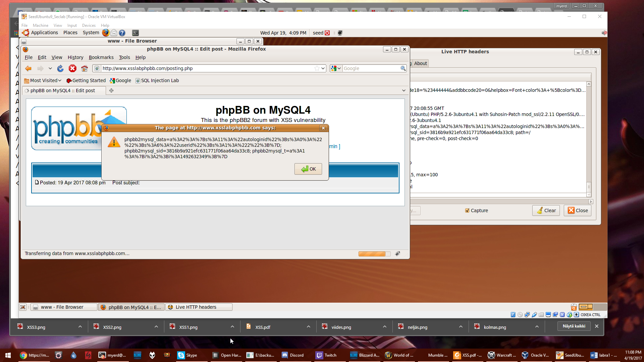
Task: Open the URL bar history dropdown
Action: coord(323,68)
